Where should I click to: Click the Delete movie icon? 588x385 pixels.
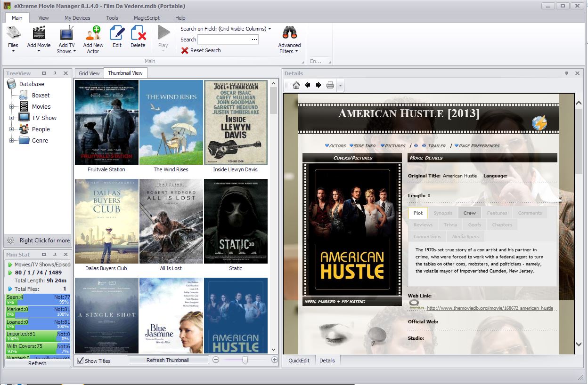(x=138, y=34)
